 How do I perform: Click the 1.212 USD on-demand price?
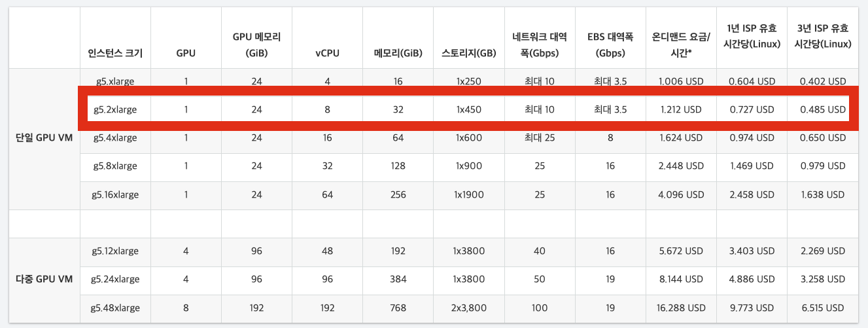pos(681,109)
